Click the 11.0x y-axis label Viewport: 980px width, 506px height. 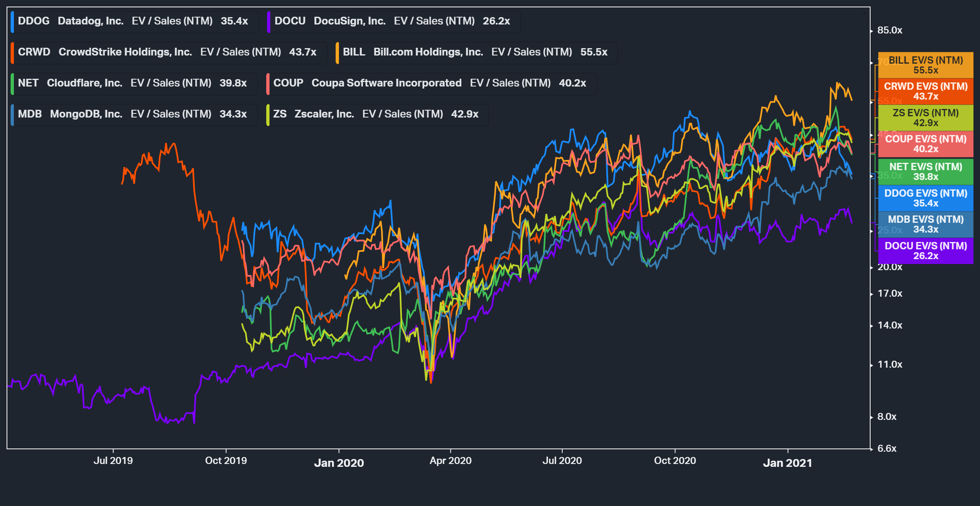(890, 365)
